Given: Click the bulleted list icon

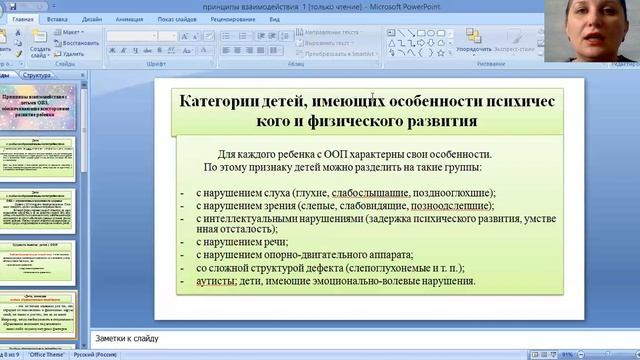Looking at the screenshot, I should click(227, 36).
